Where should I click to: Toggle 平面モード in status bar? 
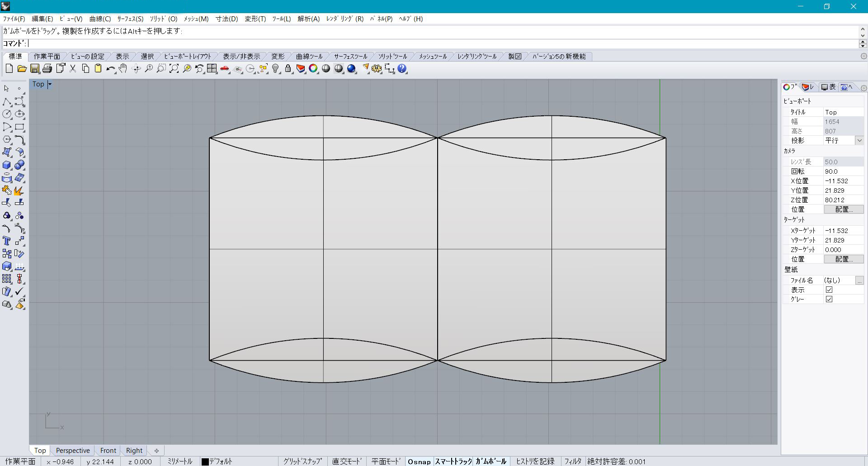point(386,461)
